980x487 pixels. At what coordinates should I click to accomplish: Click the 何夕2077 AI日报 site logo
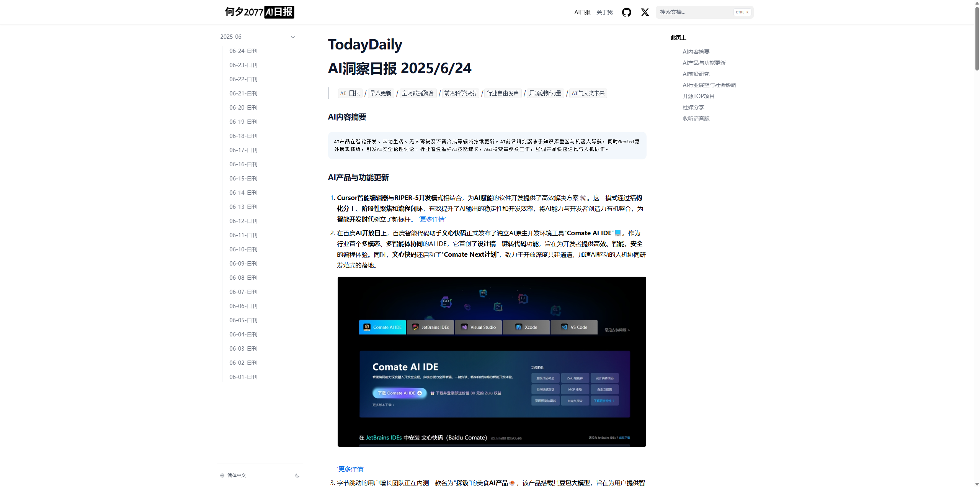click(260, 12)
